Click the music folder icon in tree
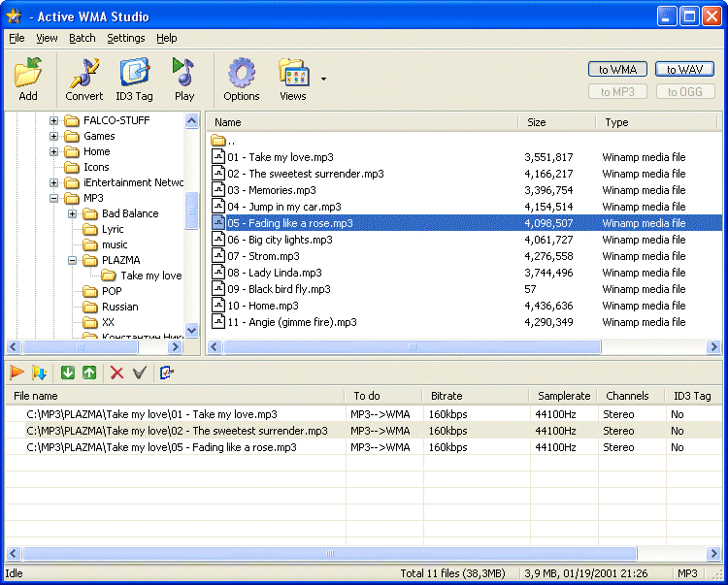Image resolution: width=728 pixels, height=585 pixels. click(x=90, y=244)
